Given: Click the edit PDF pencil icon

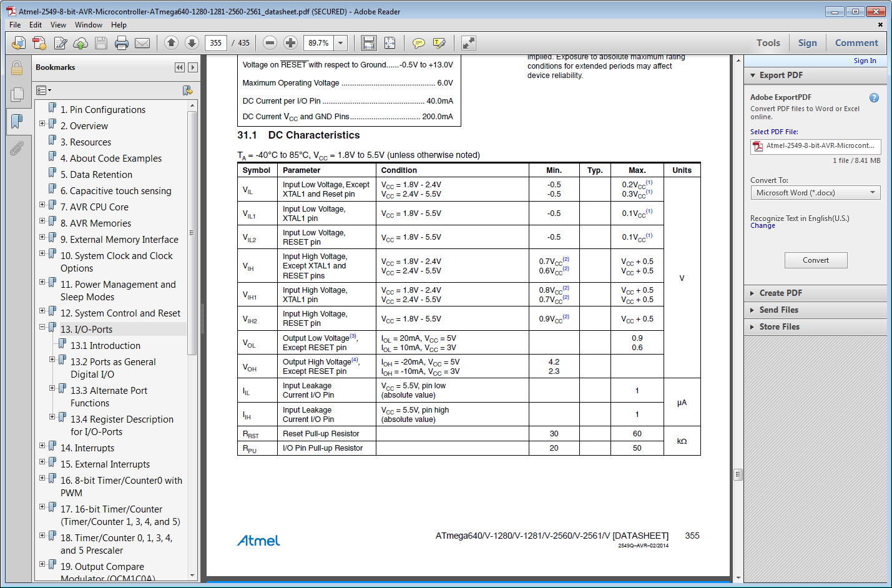Looking at the screenshot, I should pyautogui.click(x=61, y=43).
